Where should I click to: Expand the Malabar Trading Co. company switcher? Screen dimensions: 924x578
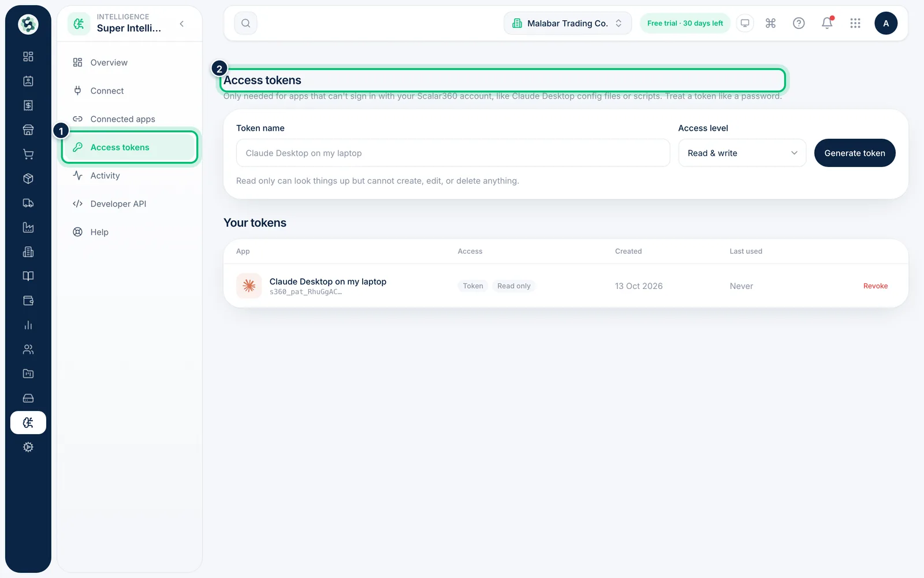[x=568, y=23]
